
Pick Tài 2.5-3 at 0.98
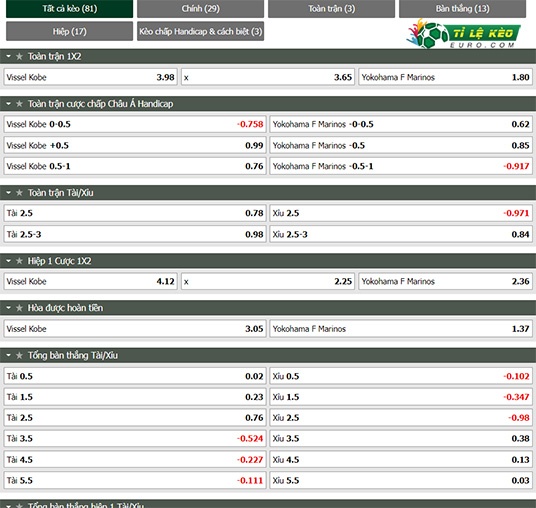[135, 234]
